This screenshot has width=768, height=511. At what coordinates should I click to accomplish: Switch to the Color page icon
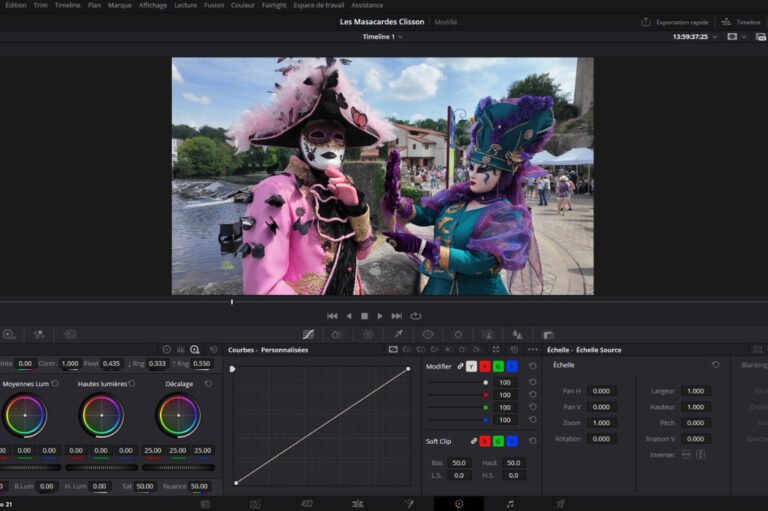tap(459, 504)
